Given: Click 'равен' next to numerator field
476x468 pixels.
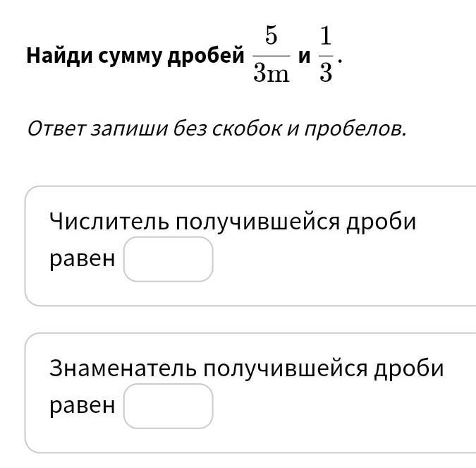Looking at the screenshot, I should pyautogui.click(x=82, y=260).
